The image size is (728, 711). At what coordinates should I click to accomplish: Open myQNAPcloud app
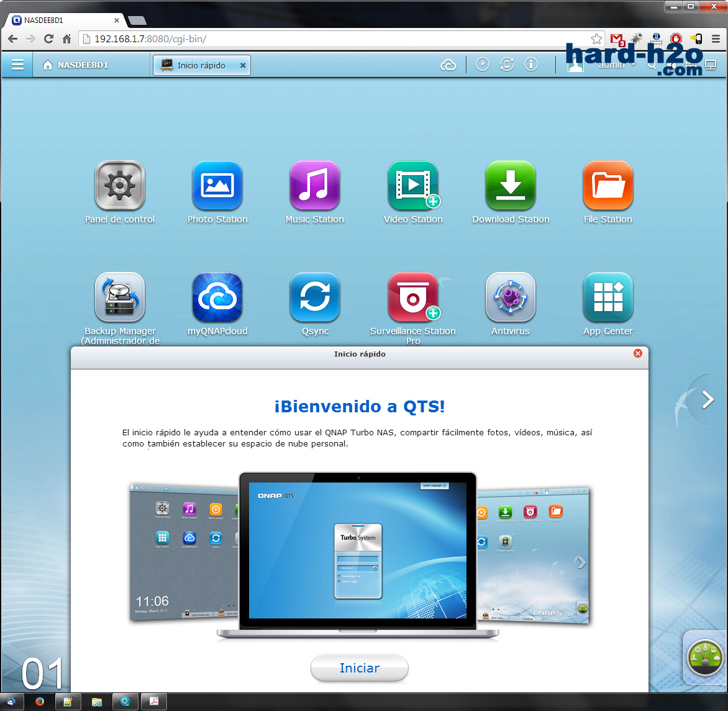217,297
